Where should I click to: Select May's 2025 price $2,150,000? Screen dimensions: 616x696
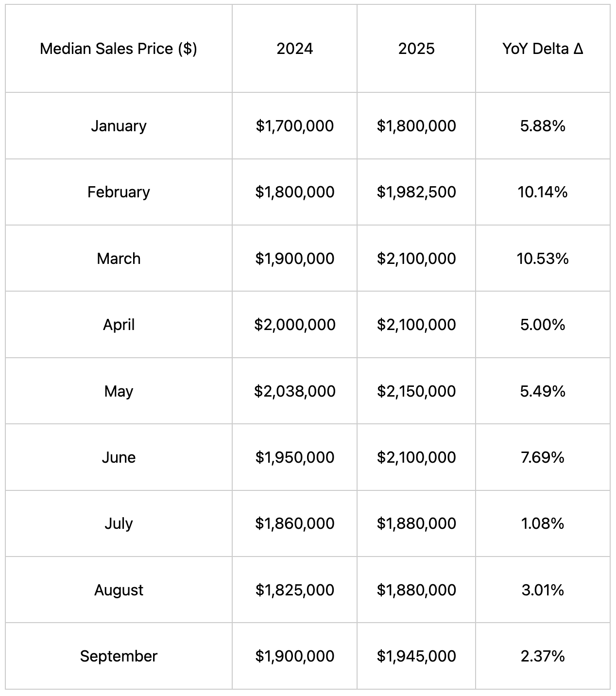pyautogui.click(x=416, y=391)
